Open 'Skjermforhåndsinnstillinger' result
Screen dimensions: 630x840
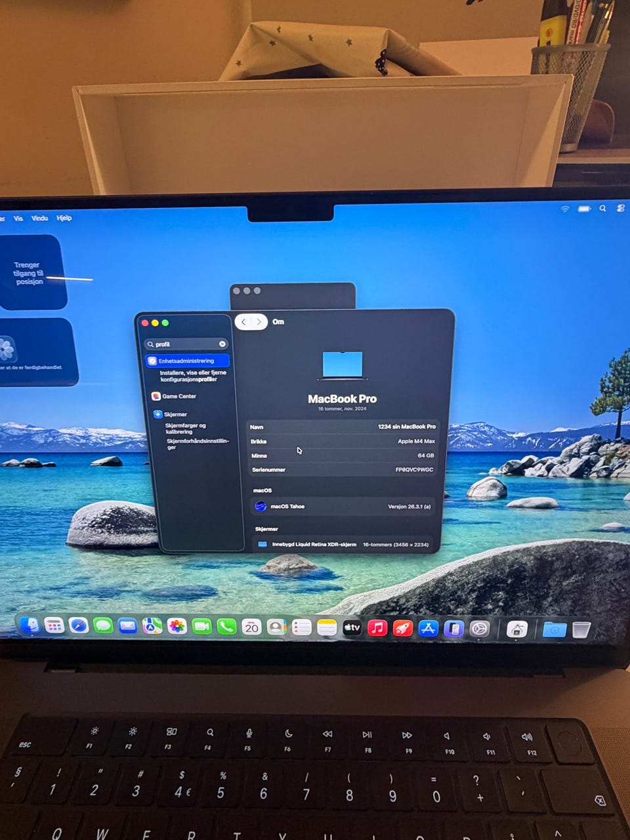(198, 444)
